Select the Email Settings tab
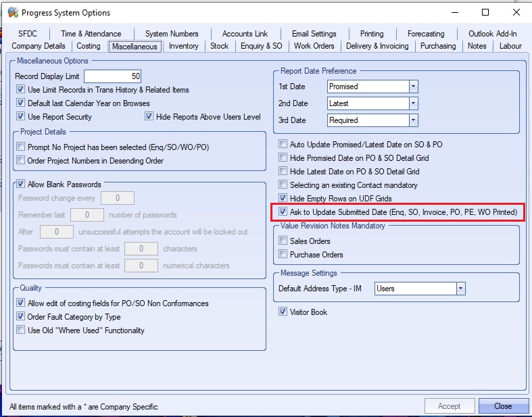This screenshot has height=417, width=532. click(x=314, y=34)
